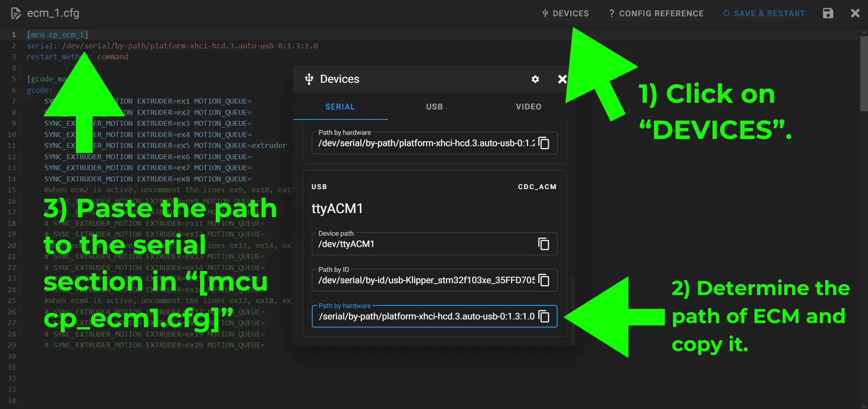868x409 pixels.
Task: Click line 2 serial path in editor
Action: [190, 46]
